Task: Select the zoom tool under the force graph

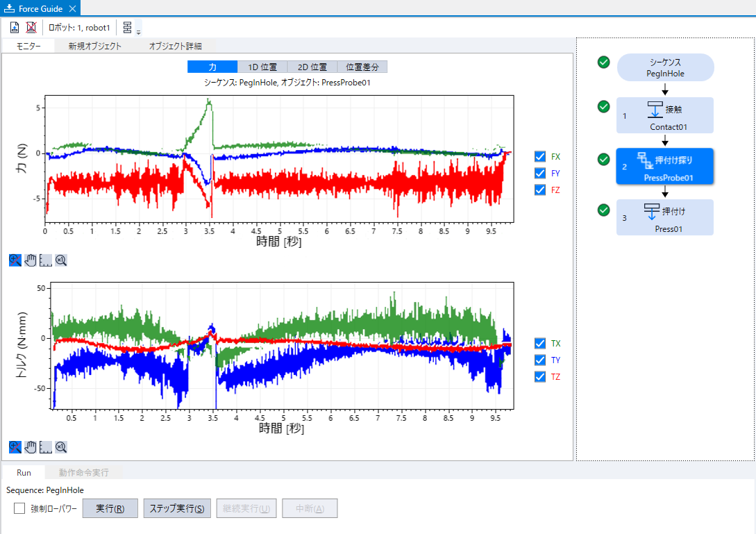Action: 15,260
